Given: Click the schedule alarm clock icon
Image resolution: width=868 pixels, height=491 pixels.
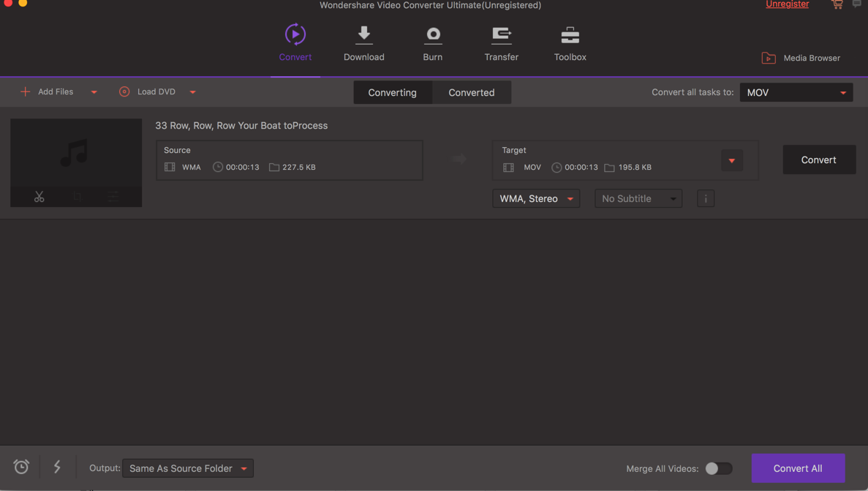Looking at the screenshot, I should [21, 467].
